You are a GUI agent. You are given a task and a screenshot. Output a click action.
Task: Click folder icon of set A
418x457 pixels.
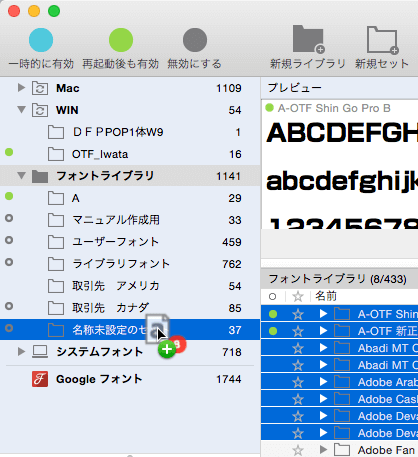click(x=56, y=198)
